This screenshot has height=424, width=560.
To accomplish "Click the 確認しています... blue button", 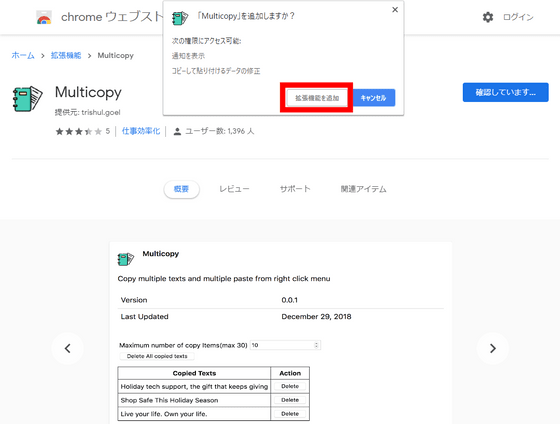I will click(x=505, y=92).
